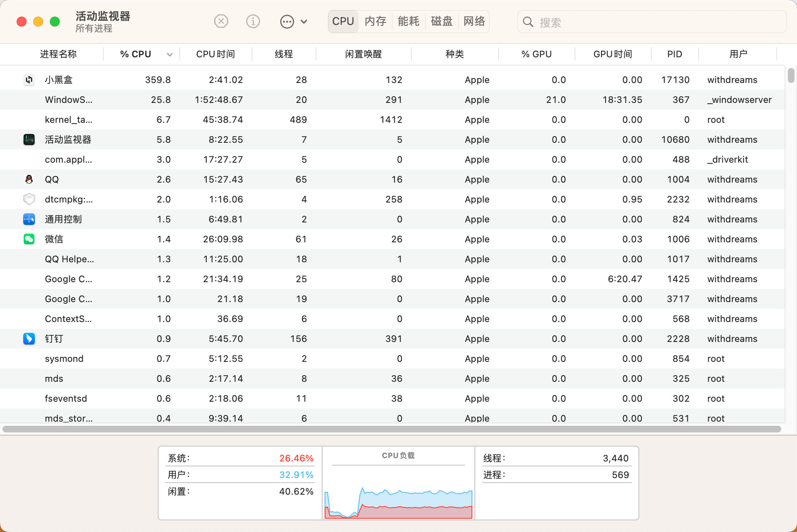Open the dropdown chevron next to the ellipsis
This screenshot has width=797, height=532.
(304, 22)
